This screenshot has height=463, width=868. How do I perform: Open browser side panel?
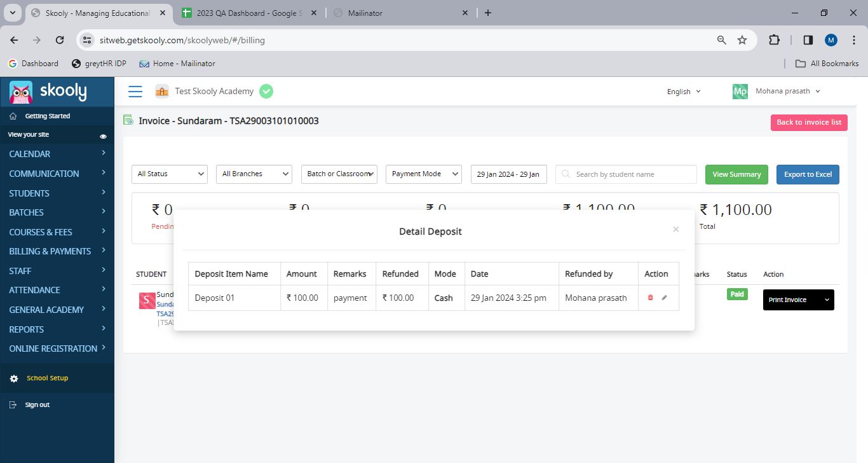(808, 40)
